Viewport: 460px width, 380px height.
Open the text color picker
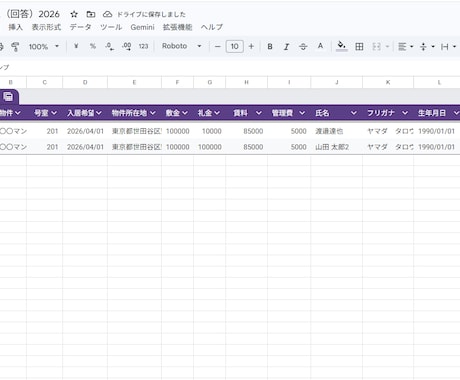tap(320, 46)
